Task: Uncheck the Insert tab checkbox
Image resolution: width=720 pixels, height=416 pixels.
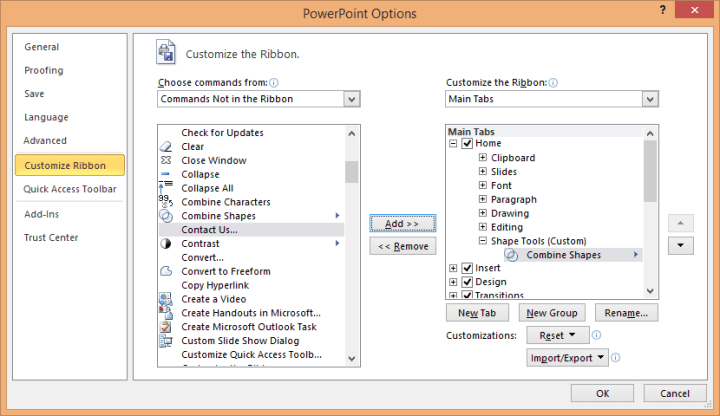Action: [467, 268]
